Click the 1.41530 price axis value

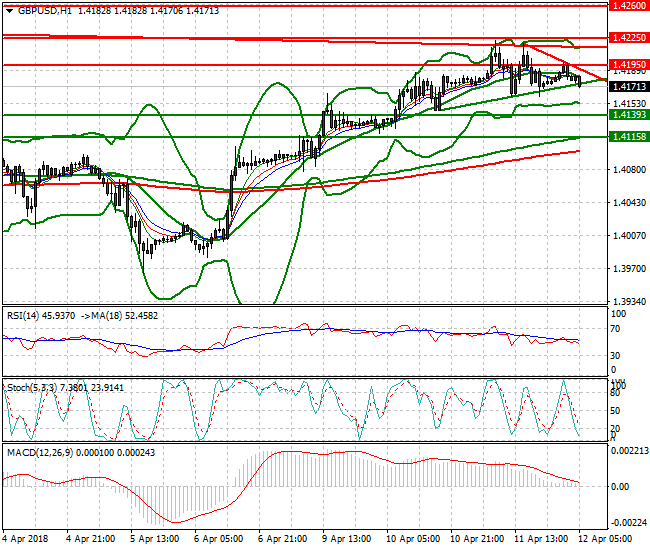[x=629, y=104]
